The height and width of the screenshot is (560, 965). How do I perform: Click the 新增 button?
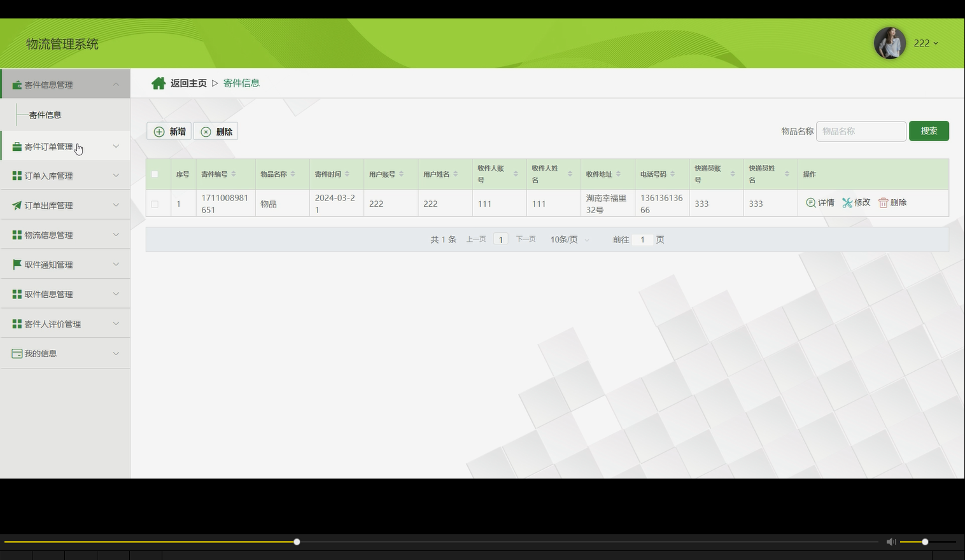[169, 132]
